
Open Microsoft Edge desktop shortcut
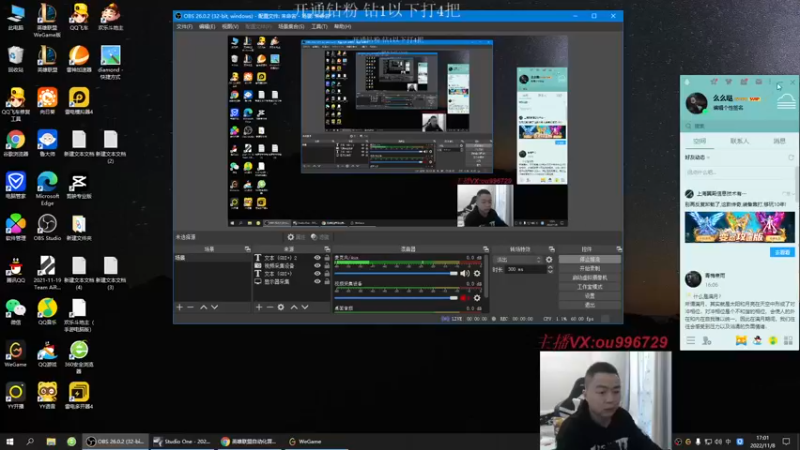pyautogui.click(x=47, y=189)
